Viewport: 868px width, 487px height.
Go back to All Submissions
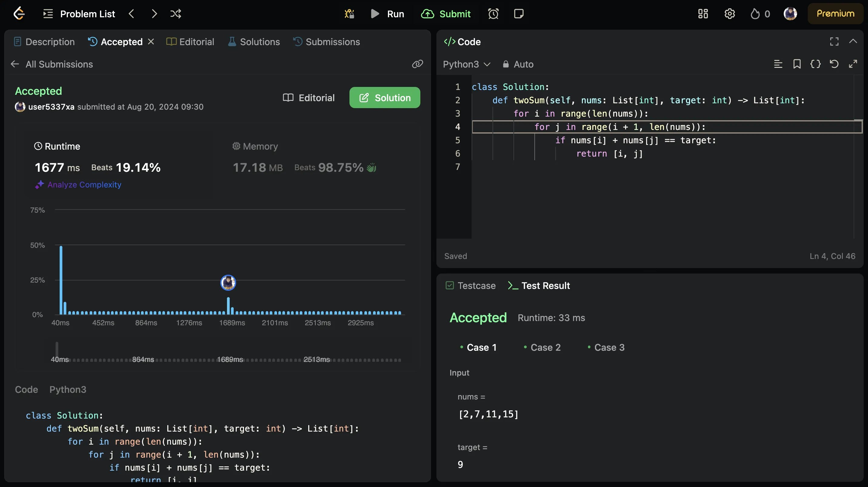click(52, 64)
